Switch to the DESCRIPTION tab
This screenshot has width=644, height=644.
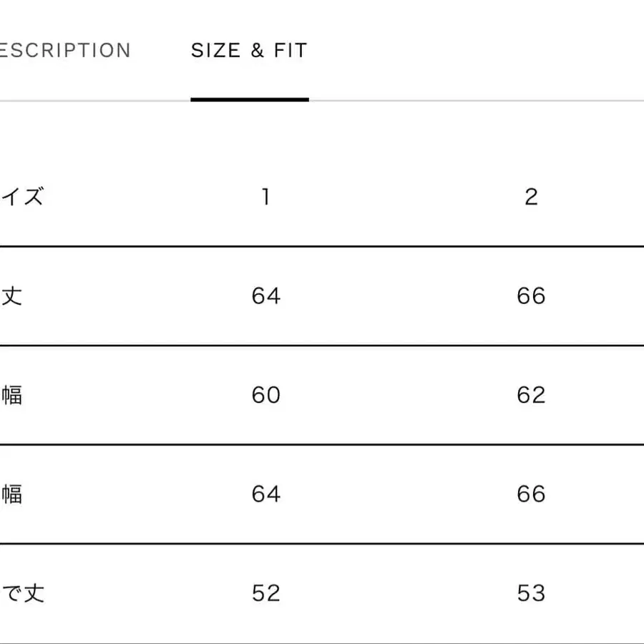64,50
